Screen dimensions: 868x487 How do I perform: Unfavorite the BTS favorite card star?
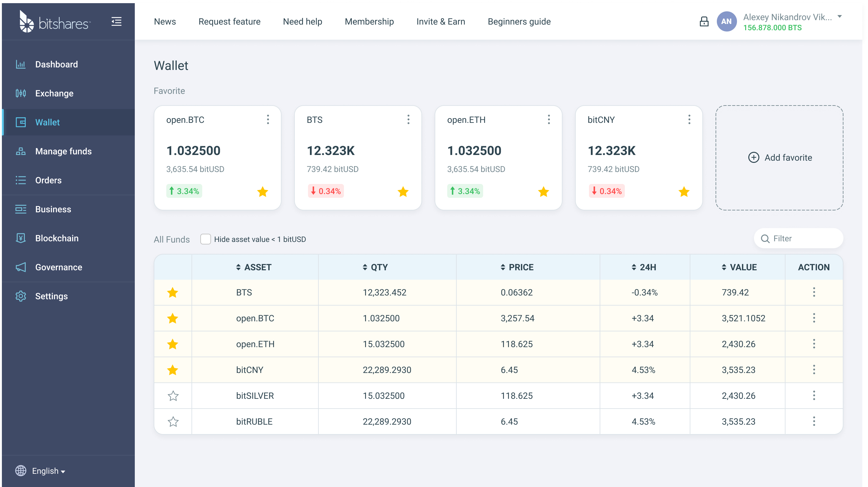point(403,192)
